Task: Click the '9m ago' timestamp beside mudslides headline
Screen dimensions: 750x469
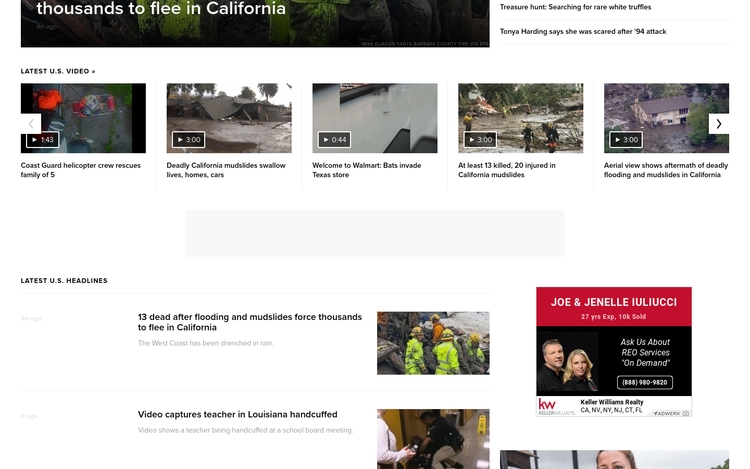Action: 31,318
